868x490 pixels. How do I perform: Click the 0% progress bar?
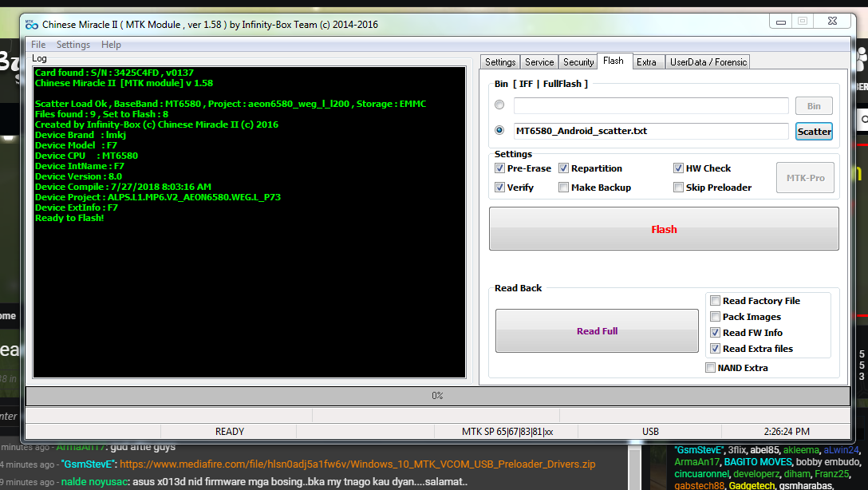[437, 395]
